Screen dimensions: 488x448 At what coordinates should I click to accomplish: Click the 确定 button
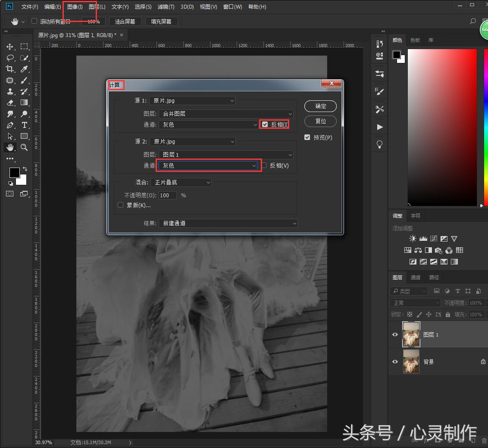(x=320, y=106)
